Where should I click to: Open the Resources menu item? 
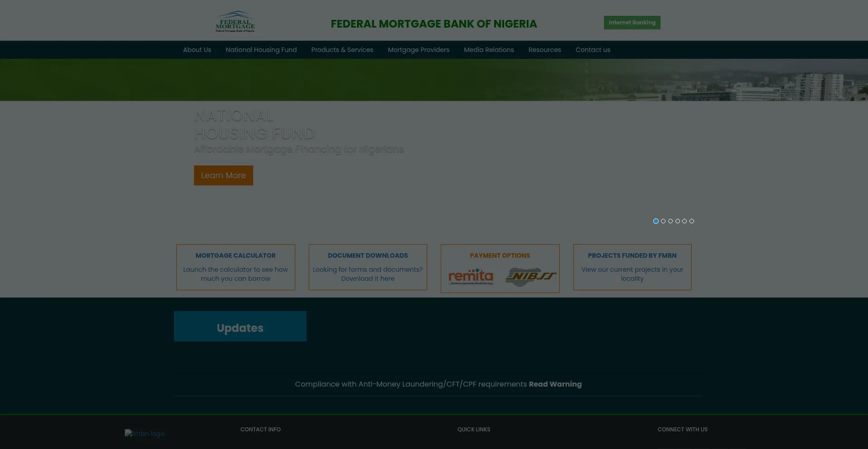(x=544, y=50)
